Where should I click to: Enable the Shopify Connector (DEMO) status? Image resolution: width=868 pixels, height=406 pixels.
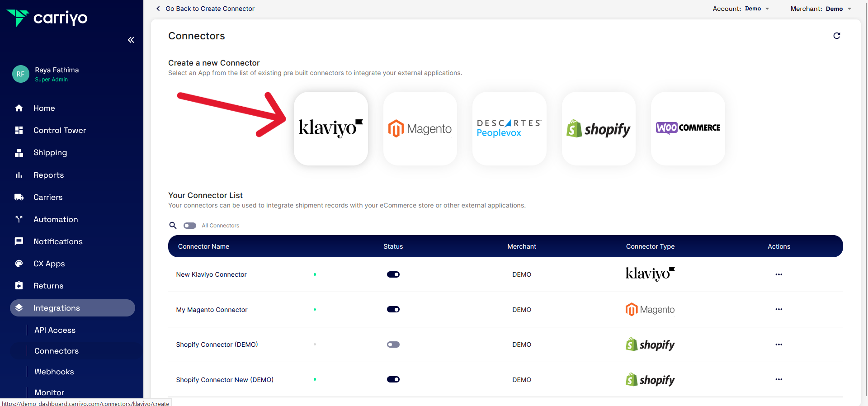[393, 345]
